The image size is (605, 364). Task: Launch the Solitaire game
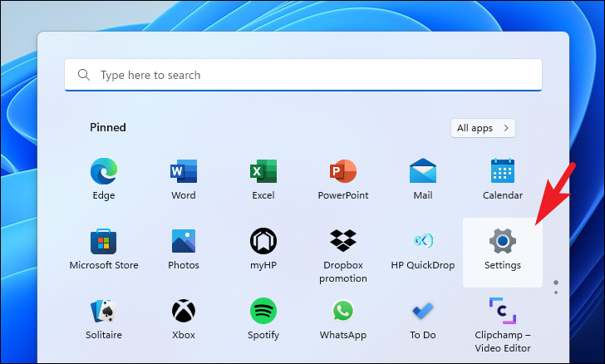[103, 318]
